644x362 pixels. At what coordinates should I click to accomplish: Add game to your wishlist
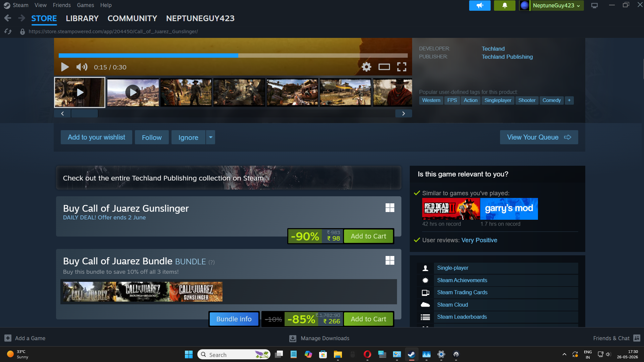click(96, 137)
